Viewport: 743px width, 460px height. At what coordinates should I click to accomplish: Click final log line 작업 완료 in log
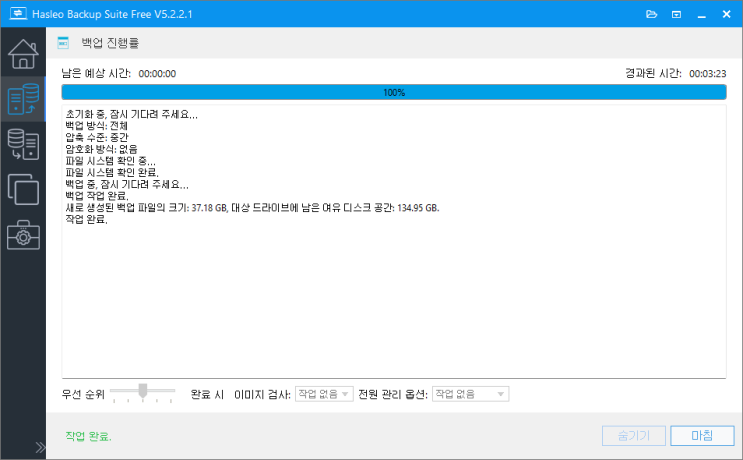[x=86, y=219]
